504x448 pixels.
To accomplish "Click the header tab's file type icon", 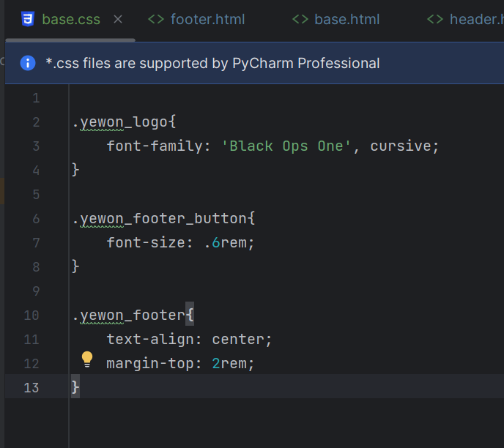I will point(435,19).
